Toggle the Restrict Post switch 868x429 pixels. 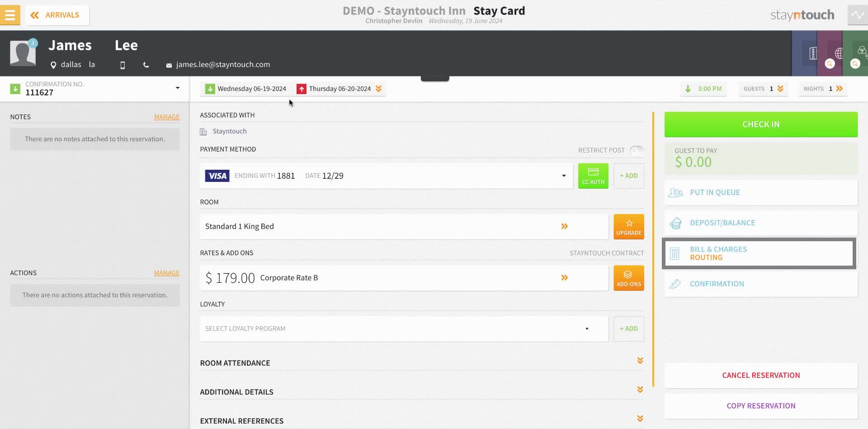tap(637, 150)
